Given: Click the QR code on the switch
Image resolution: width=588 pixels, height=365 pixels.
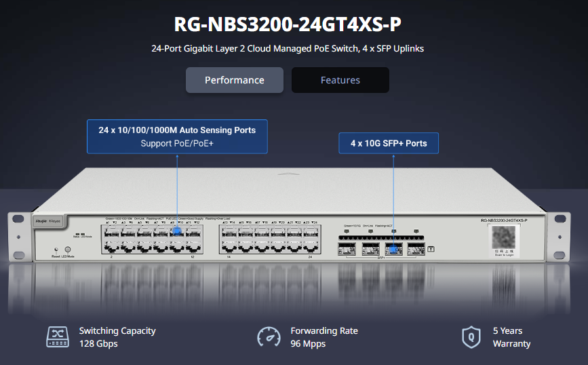Looking at the screenshot, I should pos(504,237).
